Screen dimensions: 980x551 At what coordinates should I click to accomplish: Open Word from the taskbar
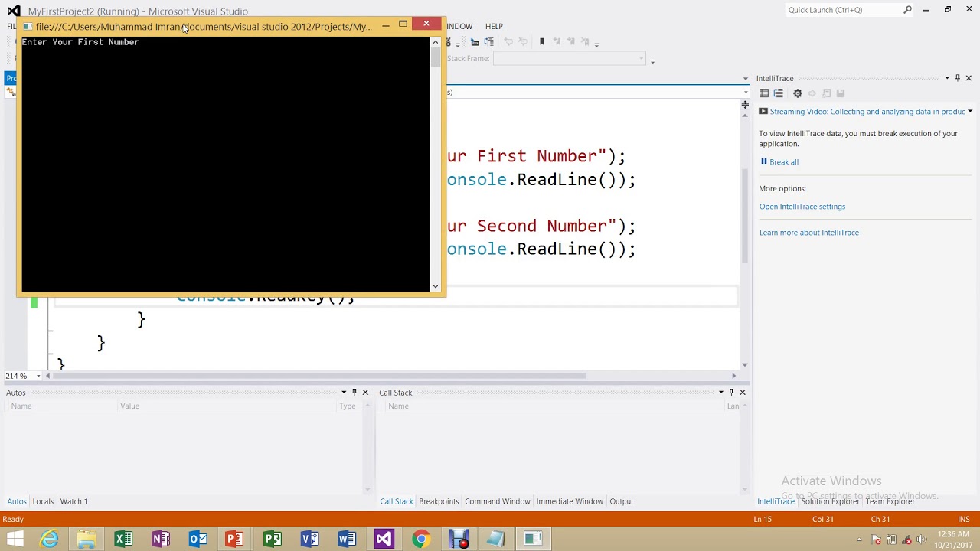(346, 539)
